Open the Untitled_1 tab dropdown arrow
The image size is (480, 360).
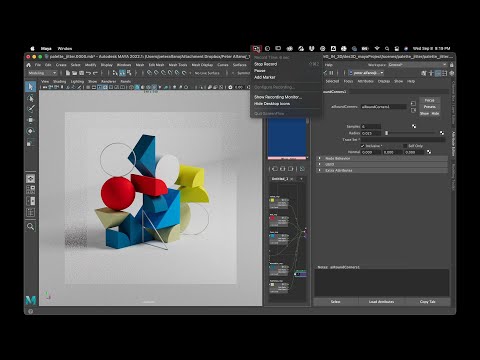301,179
